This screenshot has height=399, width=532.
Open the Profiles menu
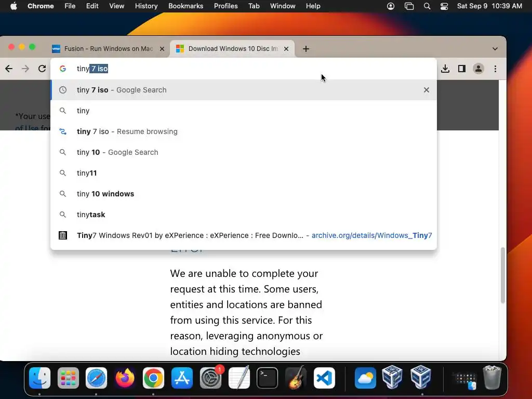226,6
